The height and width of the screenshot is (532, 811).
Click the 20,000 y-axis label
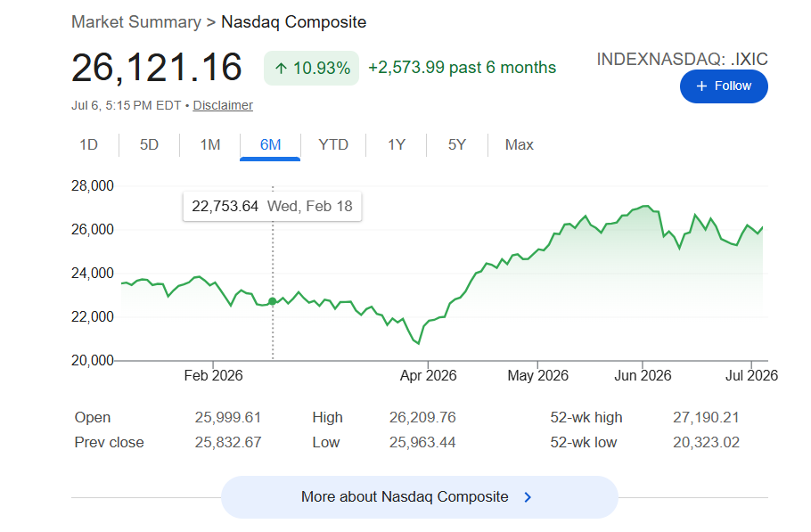pos(93,360)
